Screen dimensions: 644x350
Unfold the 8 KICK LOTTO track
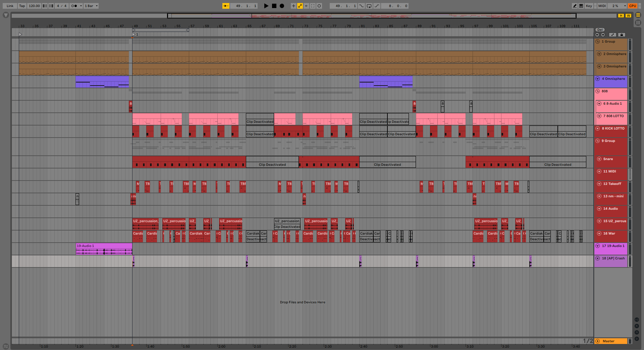coord(598,129)
